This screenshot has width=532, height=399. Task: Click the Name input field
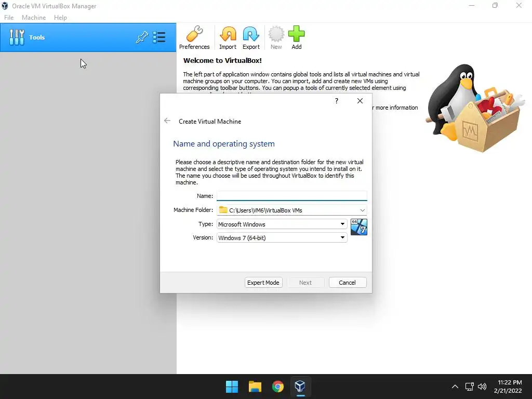pyautogui.click(x=292, y=196)
